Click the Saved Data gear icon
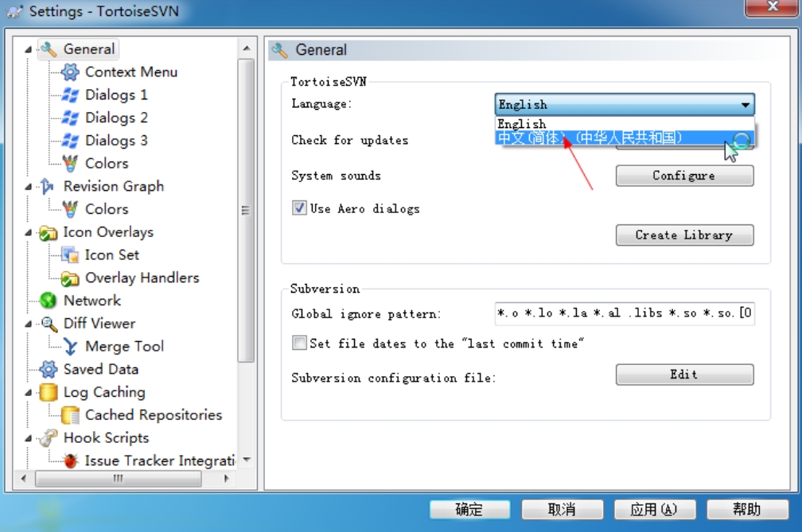The width and height of the screenshot is (802, 532). (48, 370)
